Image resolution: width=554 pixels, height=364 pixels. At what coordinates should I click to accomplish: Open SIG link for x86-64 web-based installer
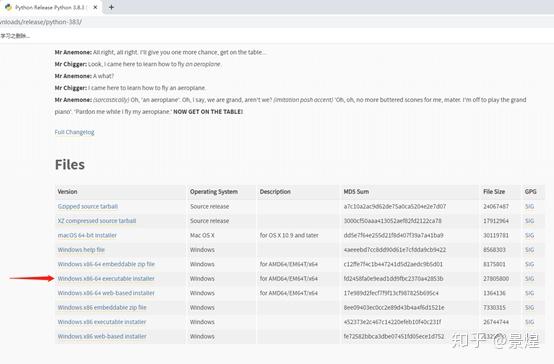coord(529,293)
